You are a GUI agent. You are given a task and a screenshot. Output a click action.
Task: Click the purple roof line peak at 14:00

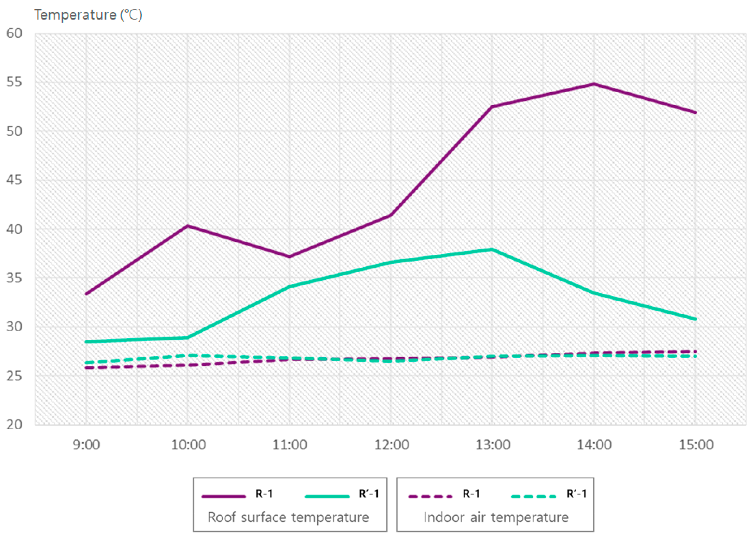(594, 84)
